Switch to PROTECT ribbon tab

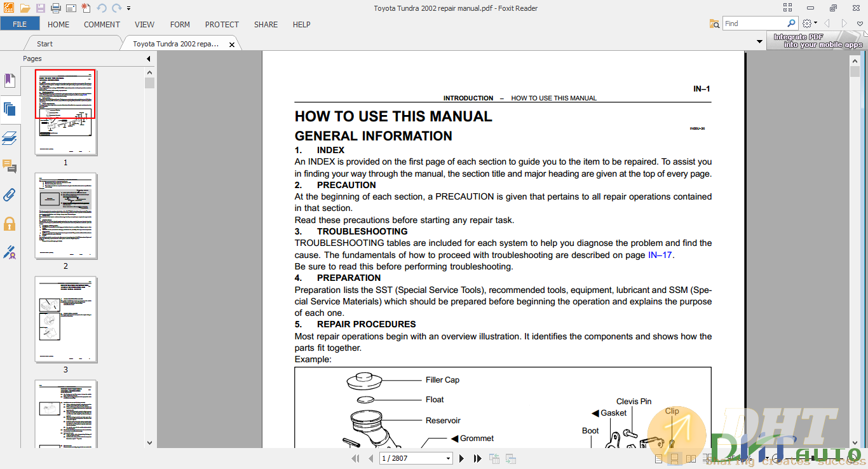tap(222, 24)
